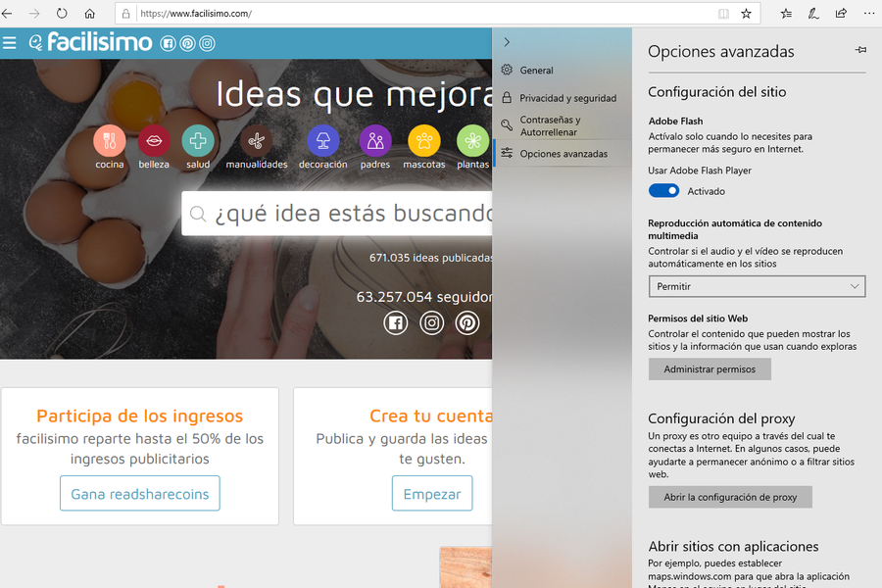
Task: Select the cocina category icon
Action: coord(110,141)
